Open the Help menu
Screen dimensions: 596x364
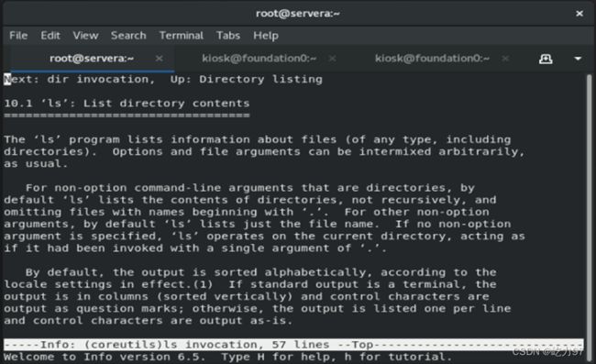click(266, 36)
